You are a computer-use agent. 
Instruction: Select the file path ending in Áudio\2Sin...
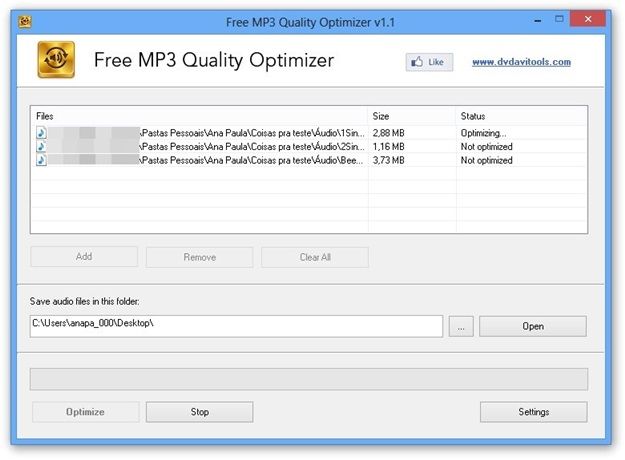(x=253, y=146)
